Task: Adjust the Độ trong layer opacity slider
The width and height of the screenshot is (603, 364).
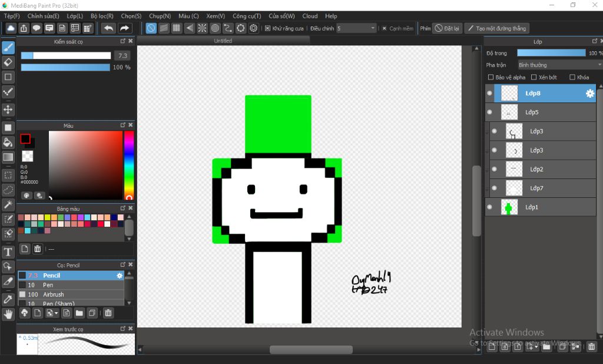Action: pyautogui.click(x=551, y=53)
